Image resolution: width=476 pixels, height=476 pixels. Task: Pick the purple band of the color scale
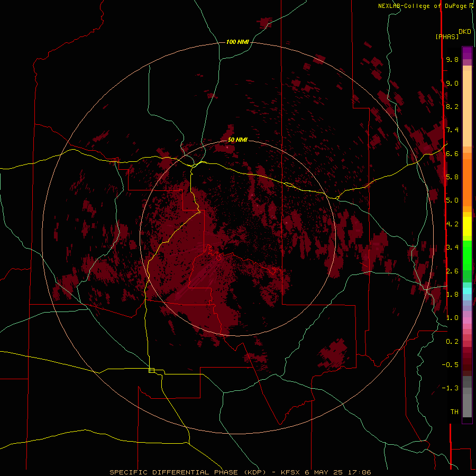pyautogui.click(x=467, y=53)
